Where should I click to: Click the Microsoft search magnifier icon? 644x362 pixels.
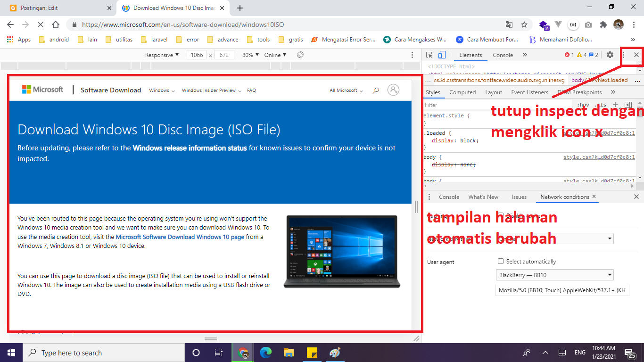point(376,90)
